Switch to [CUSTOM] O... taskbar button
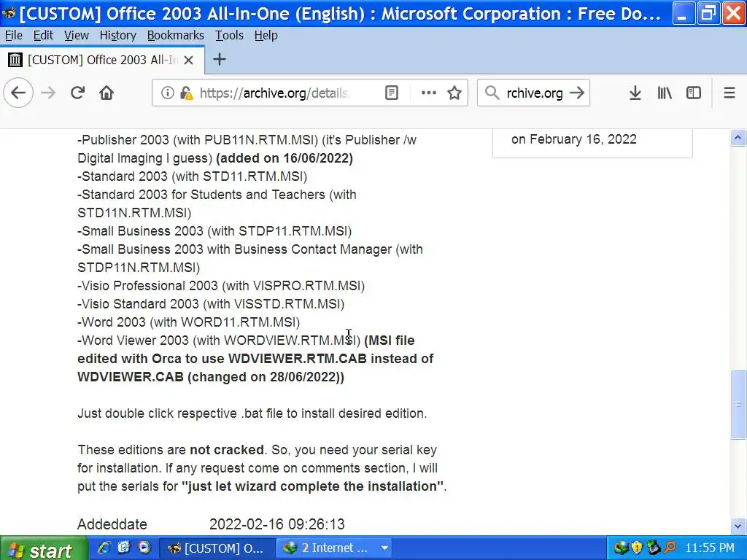 [217, 548]
